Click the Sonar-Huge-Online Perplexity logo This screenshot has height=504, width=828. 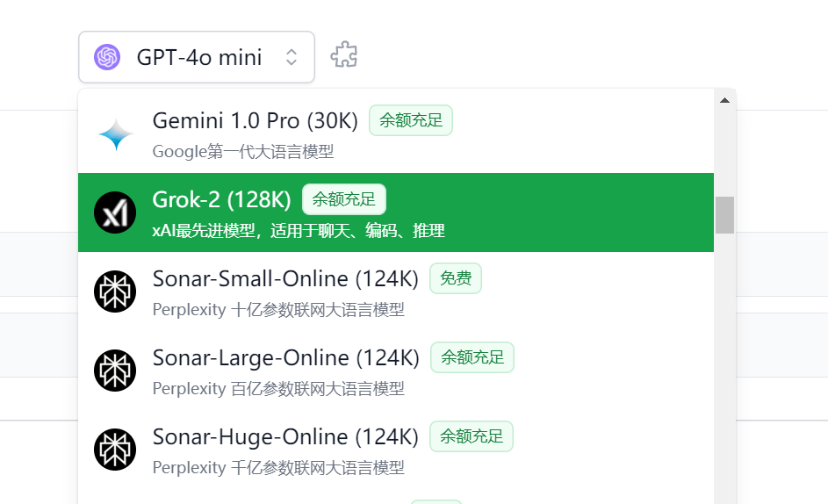(x=115, y=450)
